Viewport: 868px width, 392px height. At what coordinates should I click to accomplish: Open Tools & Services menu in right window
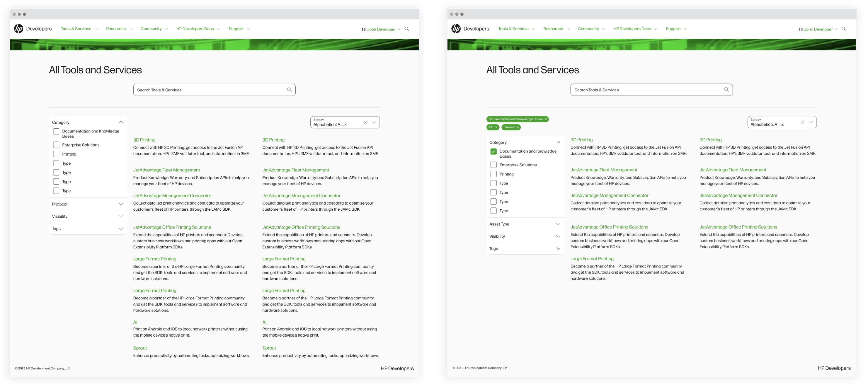pyautogui.click(x=517, y=29)
